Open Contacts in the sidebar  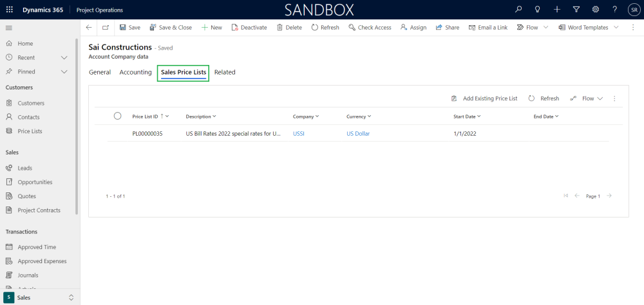click(x=28, y=117)
